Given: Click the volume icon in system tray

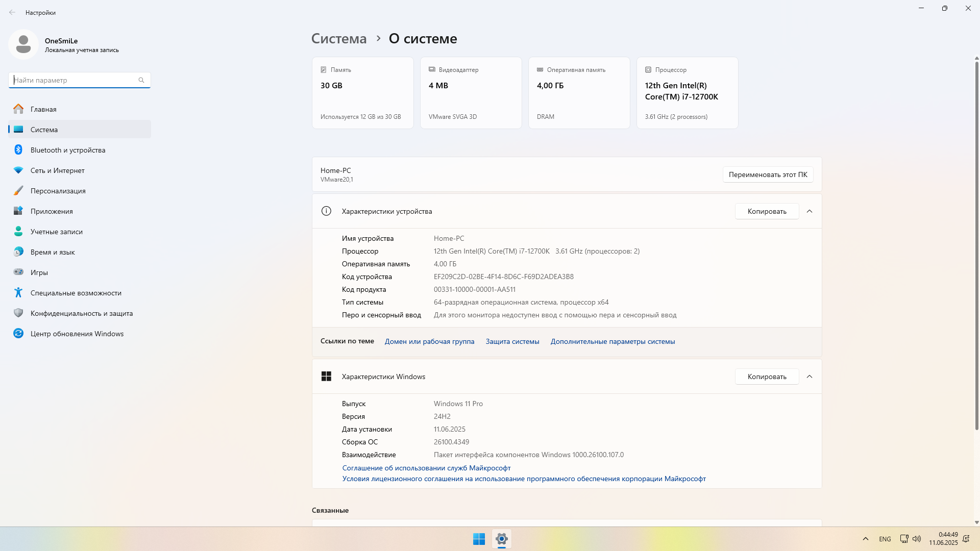Looking at the screenshot, I should click(917, 538).
